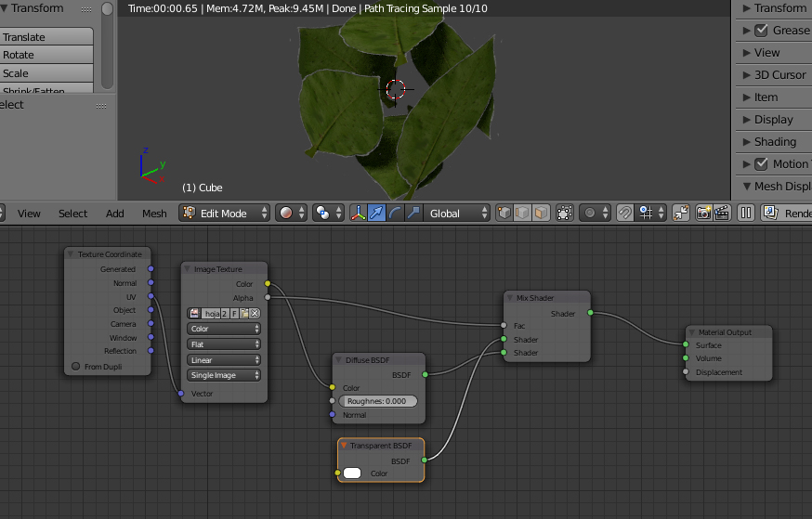The image size is (812, 519).
Task: Select the scale manipulator icon
Action: tap(413, 213)
